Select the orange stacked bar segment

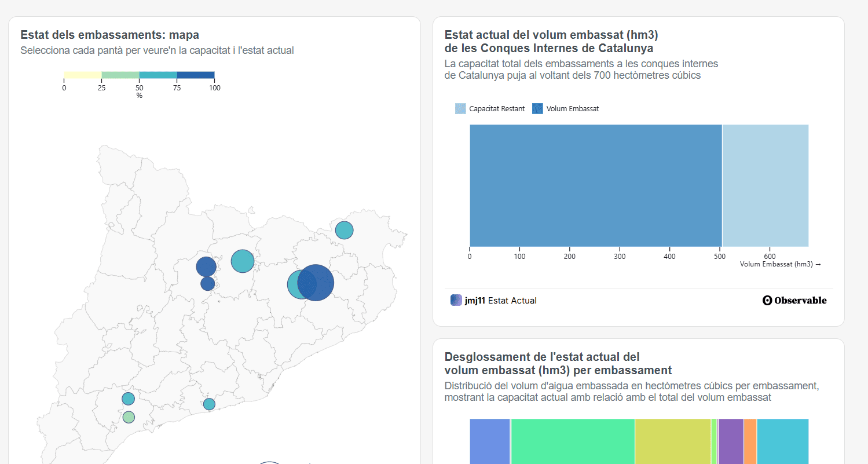tap(750, 441)
